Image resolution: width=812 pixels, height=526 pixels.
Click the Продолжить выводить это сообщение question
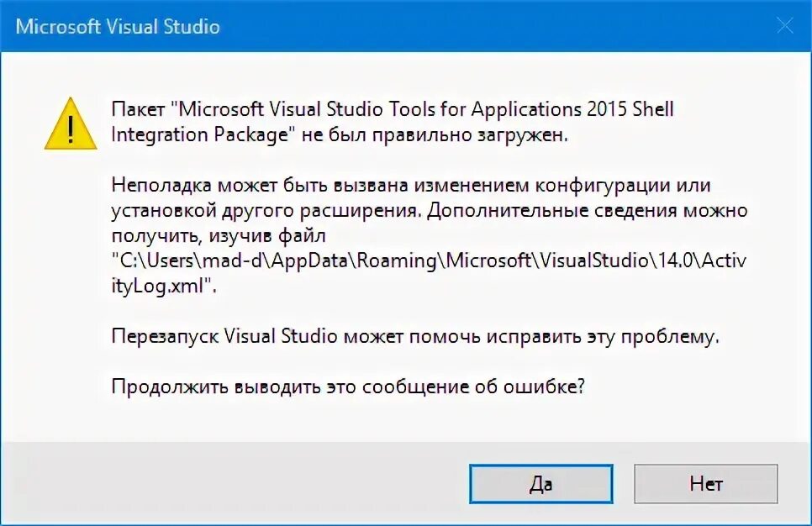pyautogui.click(x=348, y=387)
